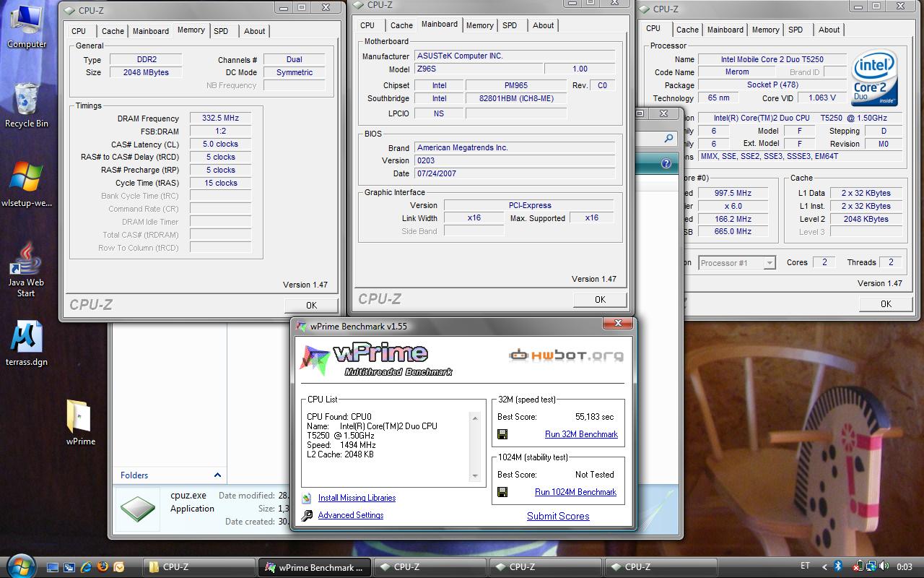Launch Firefox from Quick Launch
The width and height of the screenshot is (924, 578).
tap(103, 567)
